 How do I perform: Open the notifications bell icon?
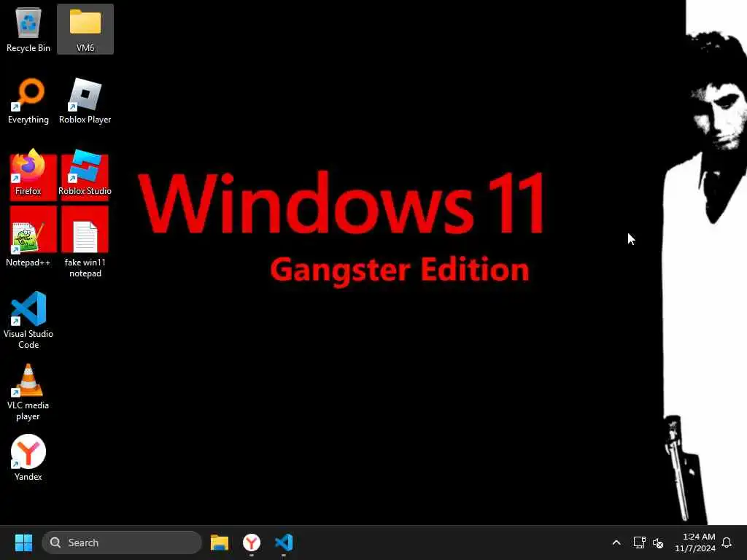click(727, 542)
